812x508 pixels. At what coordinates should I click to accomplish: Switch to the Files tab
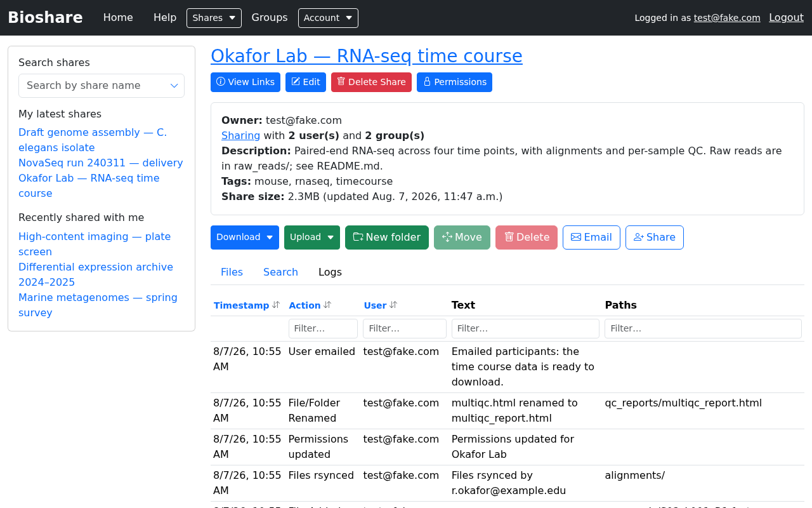tap(232, 272)
